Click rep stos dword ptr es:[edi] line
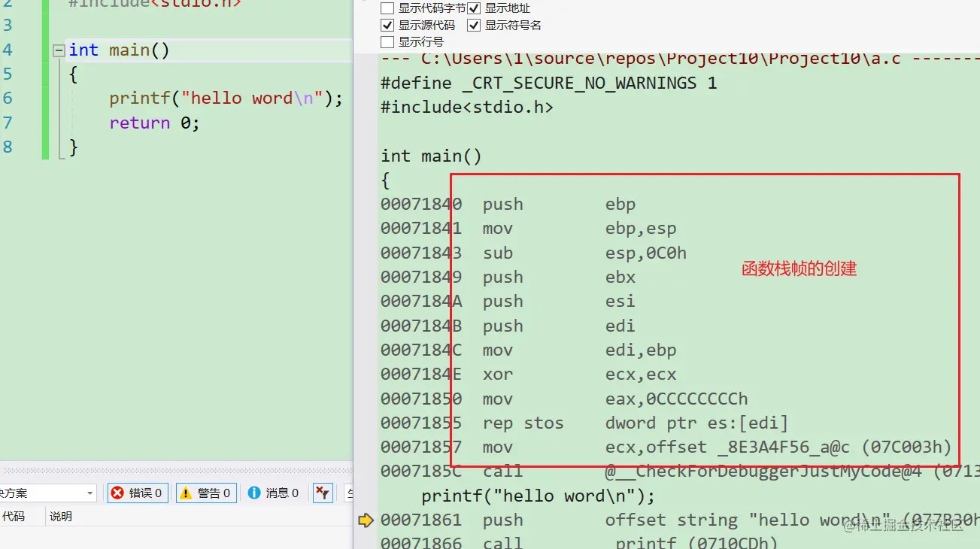Screen dimensions: 980x549 click(x=585, y=423)
